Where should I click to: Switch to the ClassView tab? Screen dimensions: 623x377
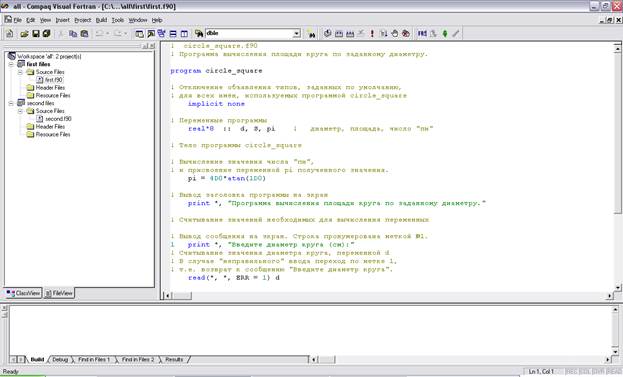click(x=23, y=293)
